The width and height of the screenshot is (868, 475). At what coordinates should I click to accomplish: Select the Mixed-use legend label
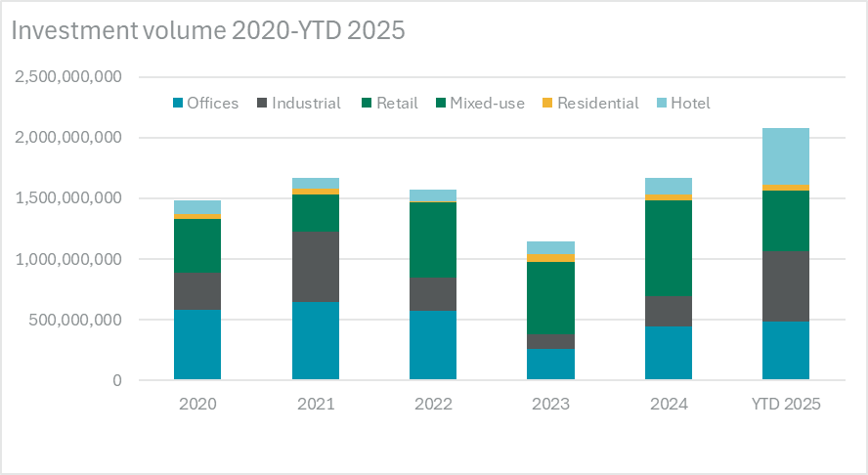click(486, 104)
